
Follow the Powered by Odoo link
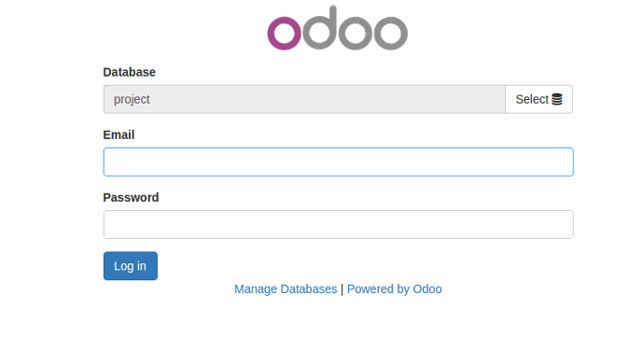click(394, 289)
